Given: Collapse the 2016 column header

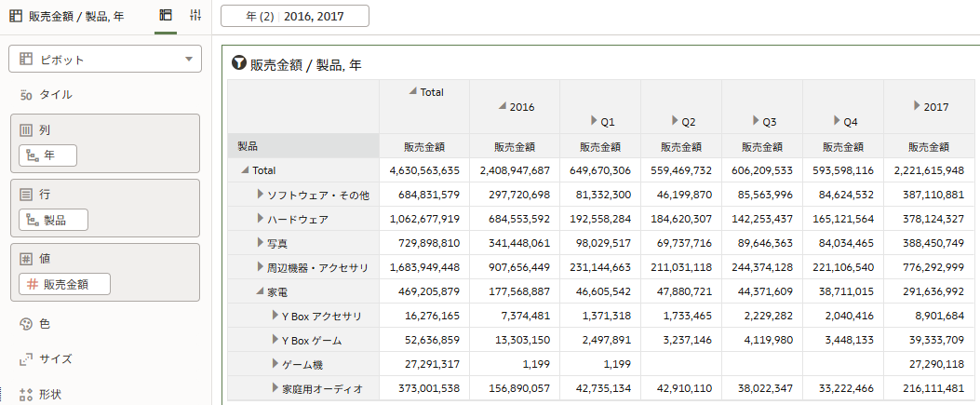Looking at the screenshot, I should pos(502,106).
